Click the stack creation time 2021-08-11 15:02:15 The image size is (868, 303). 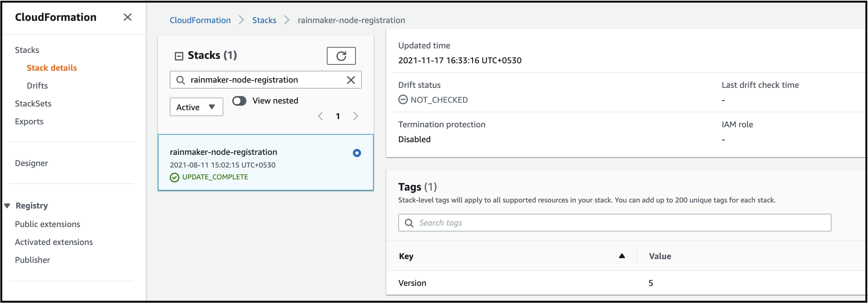click(223, 165)
